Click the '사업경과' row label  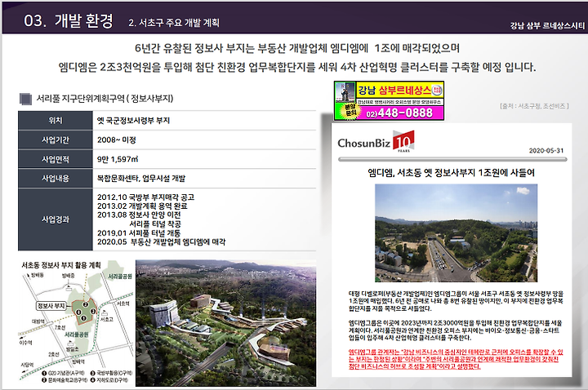point(56,219)
